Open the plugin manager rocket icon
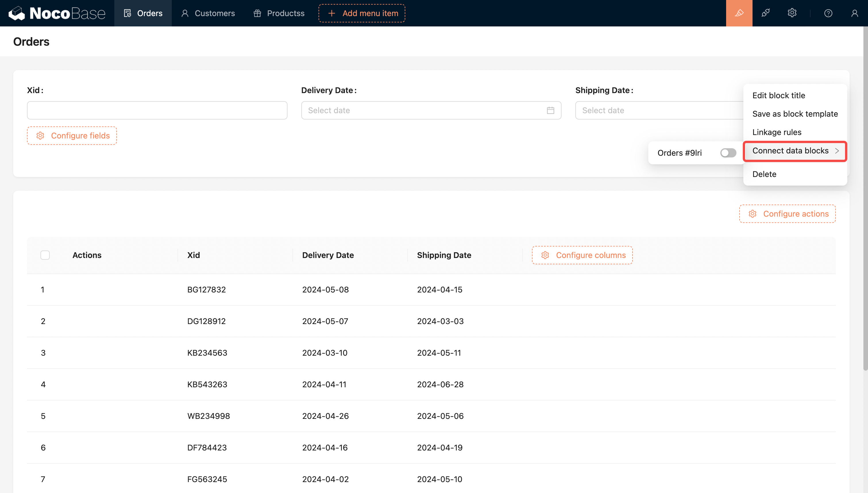This screenshot has height=493, width=868. pos(765,13)
